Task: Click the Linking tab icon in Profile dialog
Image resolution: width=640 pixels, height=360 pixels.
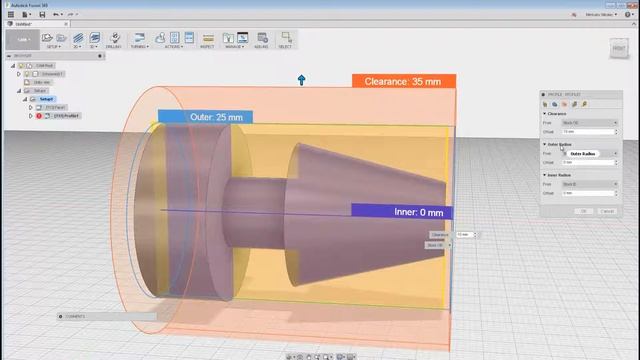Action: tap(584, 104)
